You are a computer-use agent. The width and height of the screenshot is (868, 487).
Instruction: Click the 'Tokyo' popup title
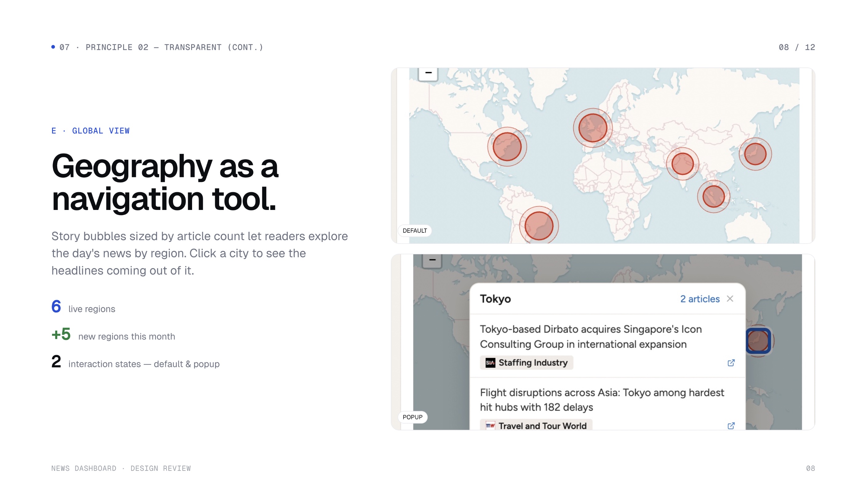tap(495, 299)
